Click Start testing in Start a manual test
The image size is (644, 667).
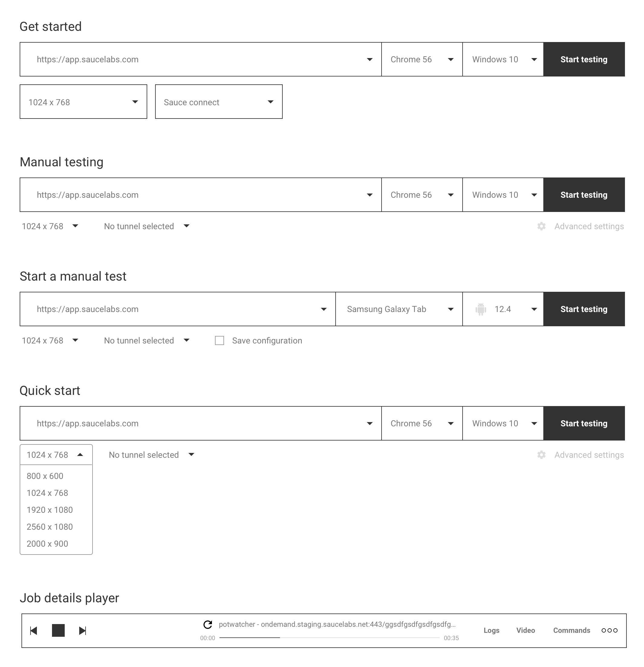tap(584, 309)
